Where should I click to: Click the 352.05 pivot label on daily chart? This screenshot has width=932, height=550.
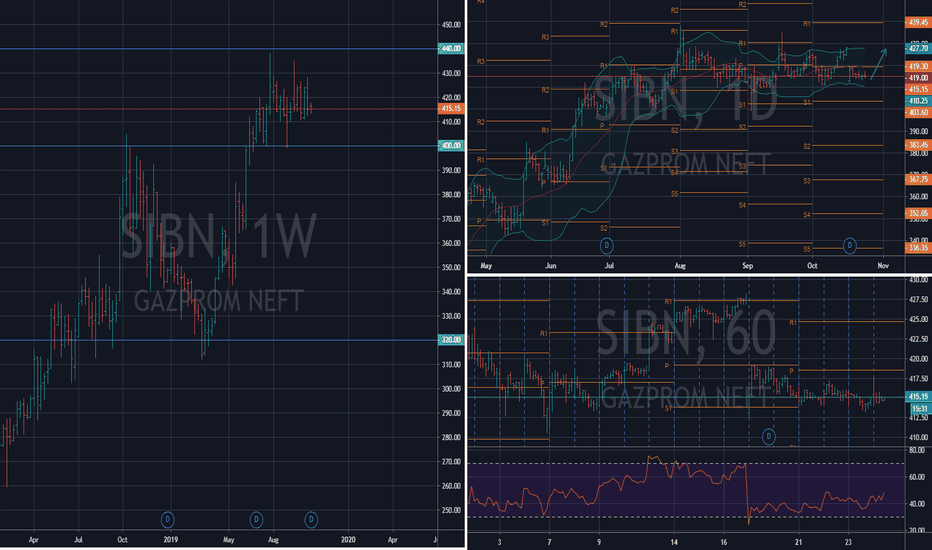(x=918, y=213)
